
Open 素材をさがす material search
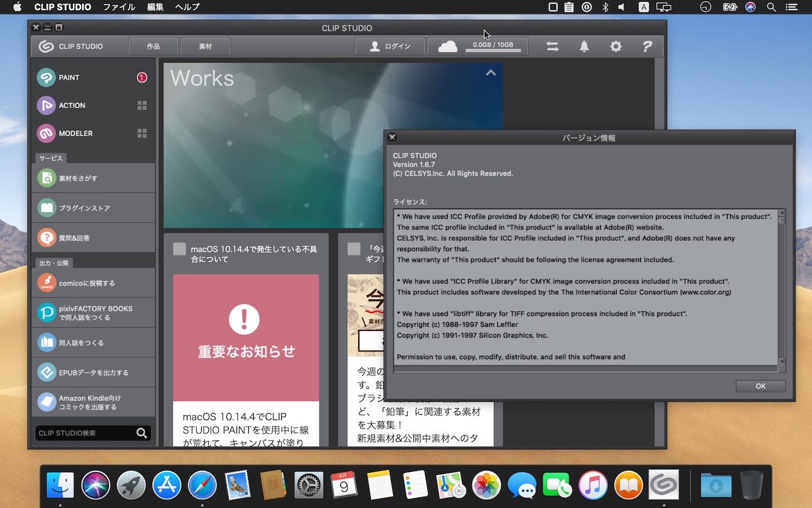[x=93, y=178]
